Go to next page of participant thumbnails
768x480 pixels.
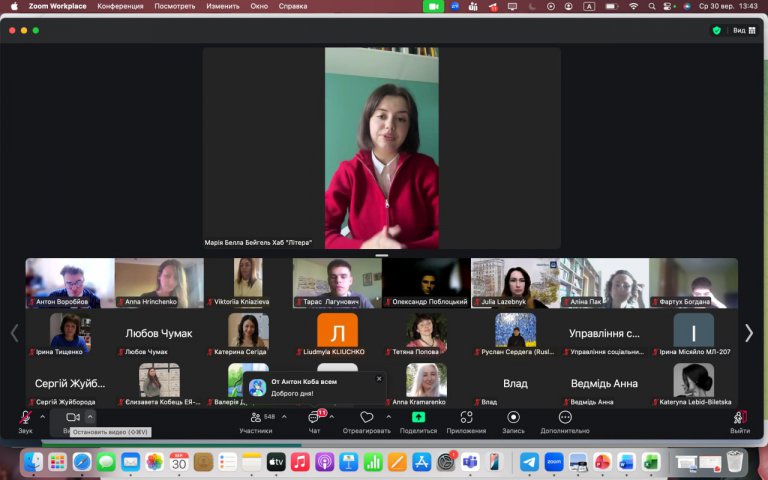point(749,333)
